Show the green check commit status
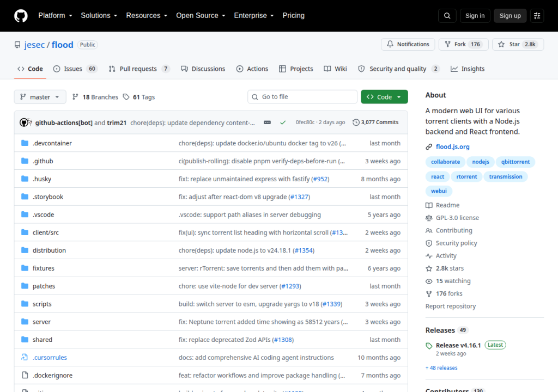The width and height of the screenshot is (558, 392). click(x=283, y=122)
